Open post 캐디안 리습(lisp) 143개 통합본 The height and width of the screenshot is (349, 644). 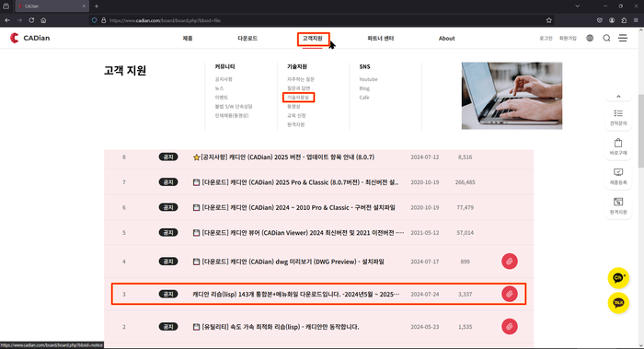click(295, 294)
